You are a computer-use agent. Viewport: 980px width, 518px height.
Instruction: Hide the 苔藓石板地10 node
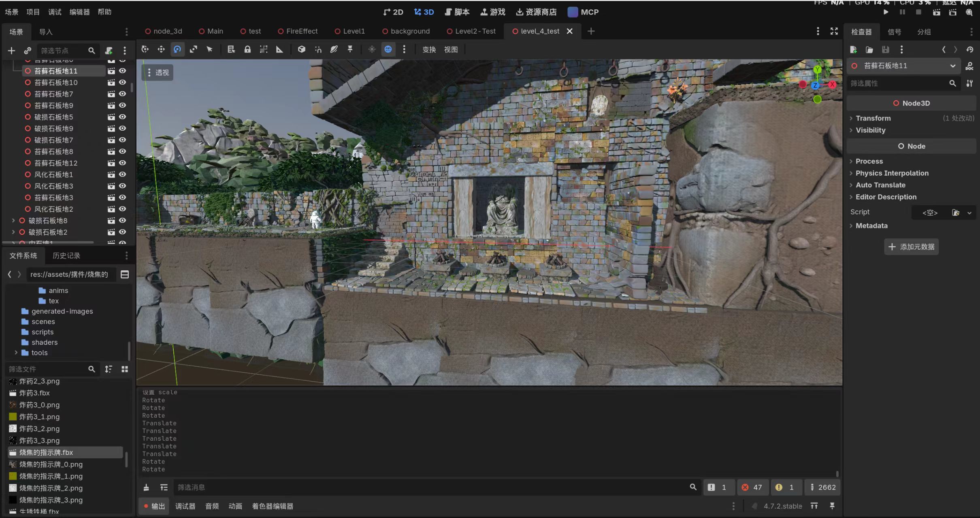click(122, 82)
